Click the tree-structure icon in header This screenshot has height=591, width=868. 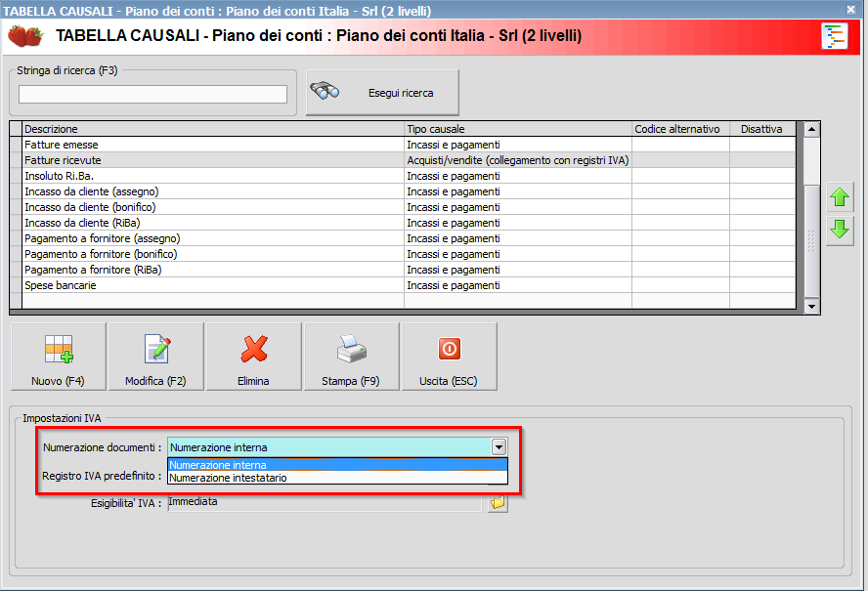coord(834,36)
